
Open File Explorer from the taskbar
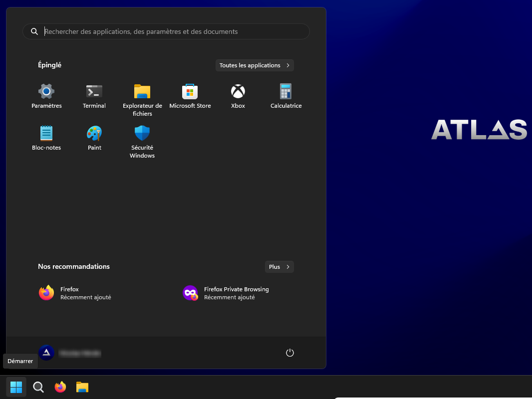click(x=82, y=387)
